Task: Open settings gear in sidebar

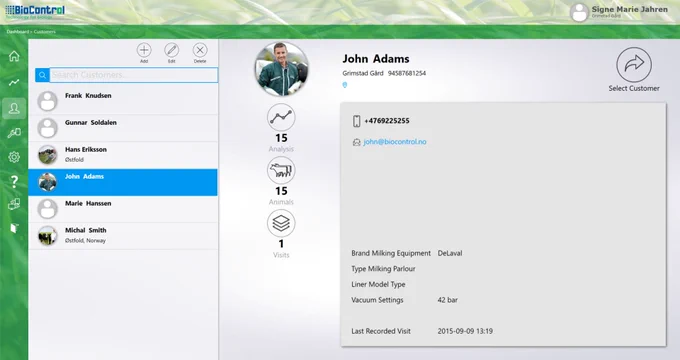Action: (x=14, y=157)
